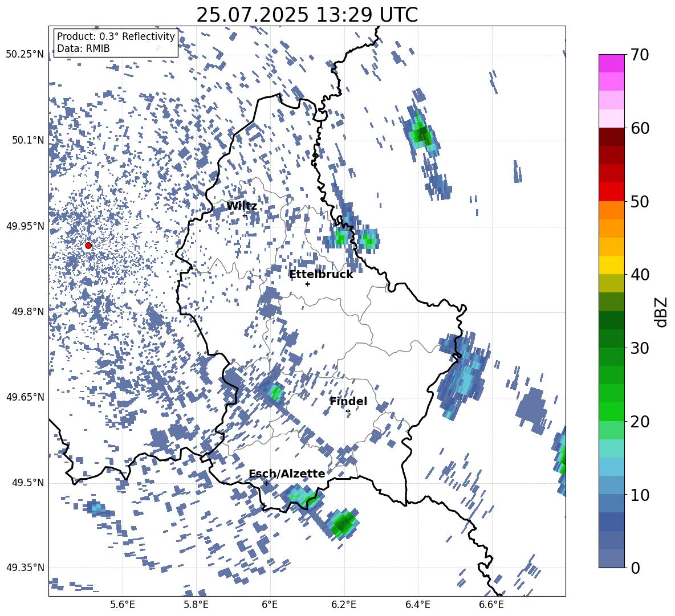Click the 49.35°N latitude label
Image resolution: width=675 pixels, height=616 pixels.
(25, 568)
